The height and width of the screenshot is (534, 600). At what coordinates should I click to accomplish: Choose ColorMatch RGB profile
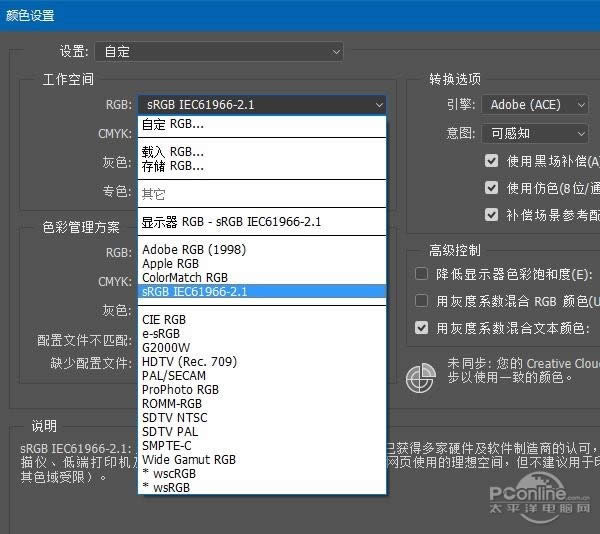point(185,277)
